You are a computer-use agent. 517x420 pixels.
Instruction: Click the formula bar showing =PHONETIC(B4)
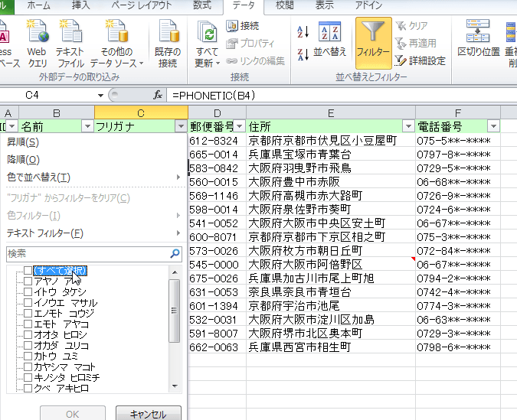pos(342,95)
